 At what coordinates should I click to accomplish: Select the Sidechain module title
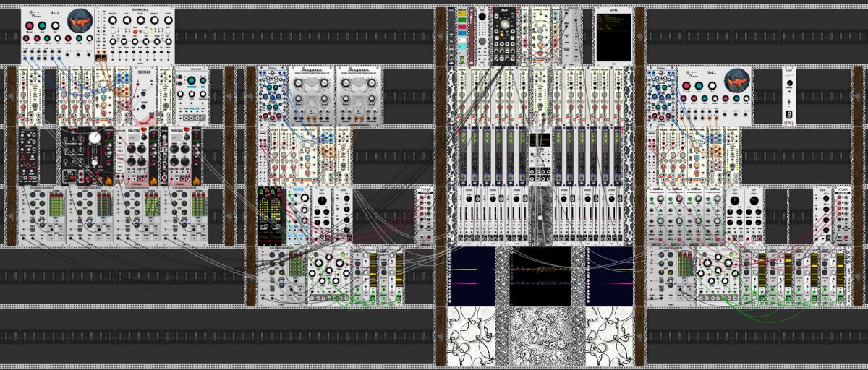144,72
